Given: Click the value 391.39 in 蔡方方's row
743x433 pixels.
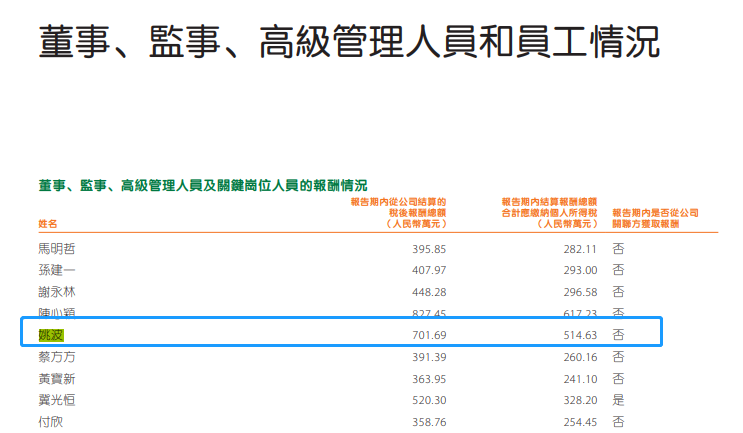Looking at the screenshot, I should (x=429, y=357).
